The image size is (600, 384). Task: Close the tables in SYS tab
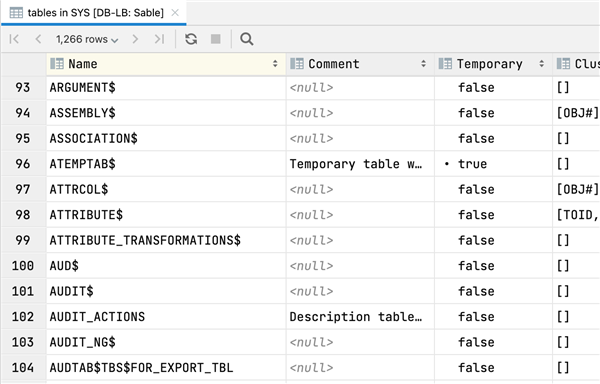[x=175, y=13]
